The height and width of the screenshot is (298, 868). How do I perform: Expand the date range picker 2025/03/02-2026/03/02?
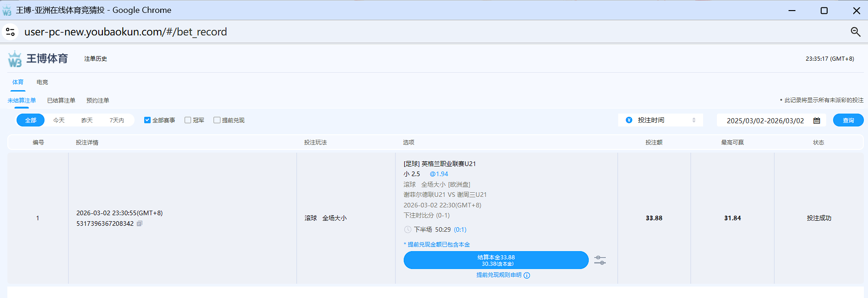point(765,120)
